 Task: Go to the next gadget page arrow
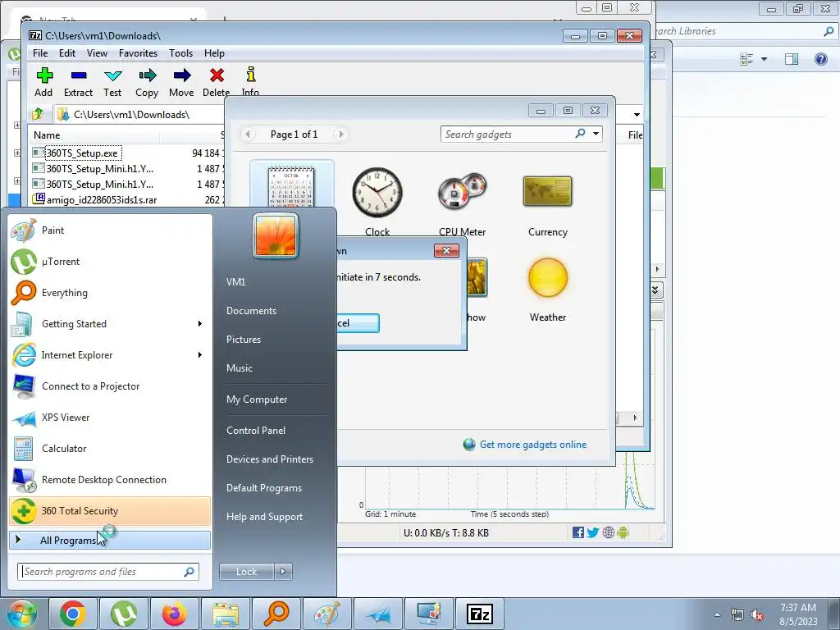point(340,134)
